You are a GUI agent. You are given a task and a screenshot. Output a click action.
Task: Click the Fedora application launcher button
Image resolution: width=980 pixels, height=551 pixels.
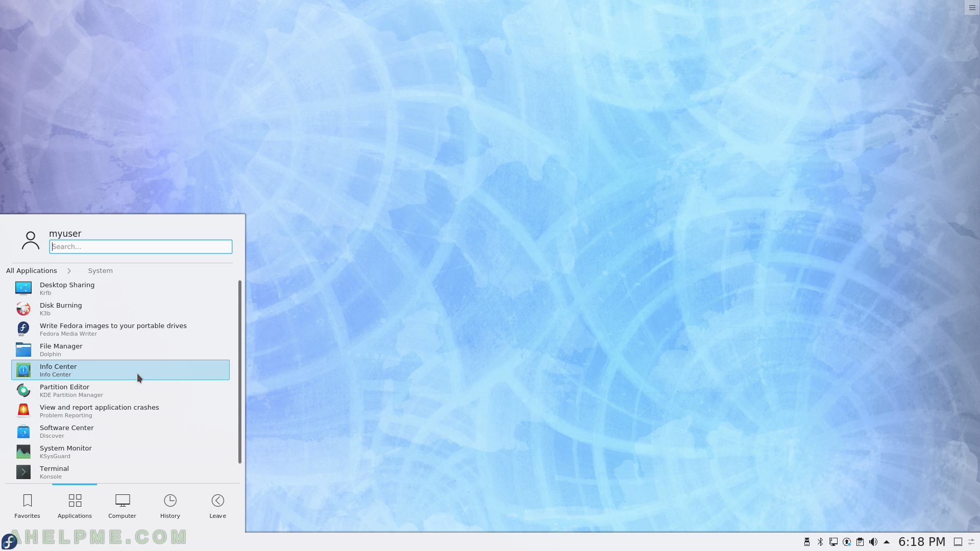(x=9, y=541)
